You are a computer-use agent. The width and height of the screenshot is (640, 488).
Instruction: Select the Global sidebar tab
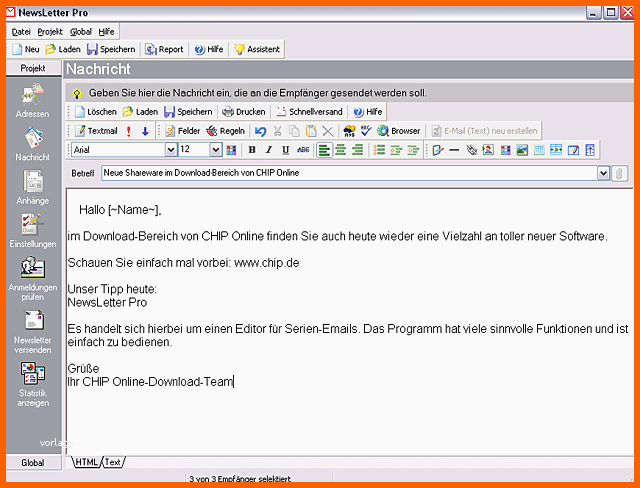(x=33, y=463)
